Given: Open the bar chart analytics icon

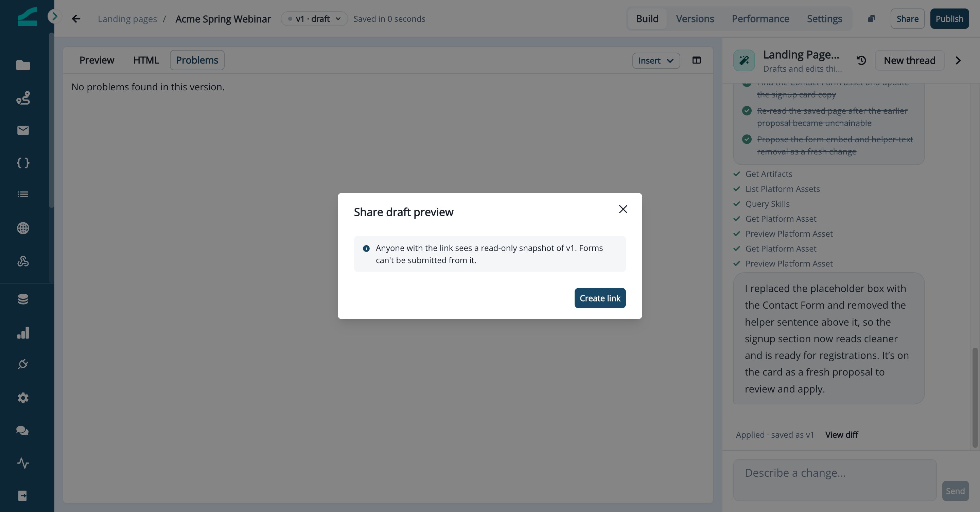Looking at the screenshot, I should 23,333.
